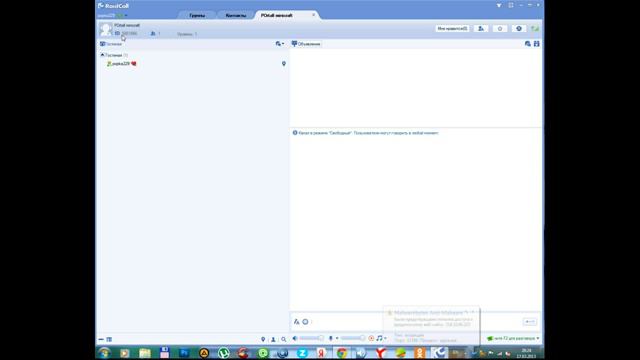640x360 pixels.
Task: Open Odnoklassniki icon in the taskbar
Action: tap(420, 353)
